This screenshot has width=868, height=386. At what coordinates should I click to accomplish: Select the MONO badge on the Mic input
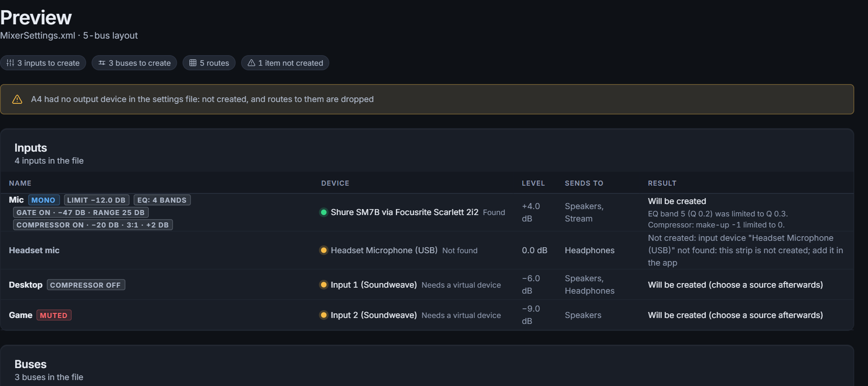[44, 200]
